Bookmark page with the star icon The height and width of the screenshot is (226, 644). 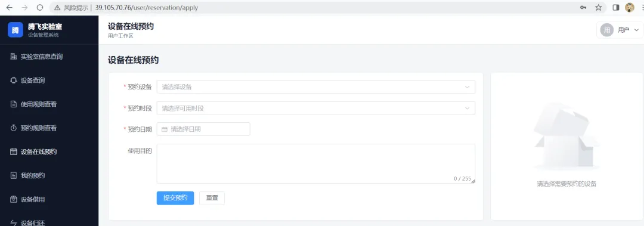(599, 7)
